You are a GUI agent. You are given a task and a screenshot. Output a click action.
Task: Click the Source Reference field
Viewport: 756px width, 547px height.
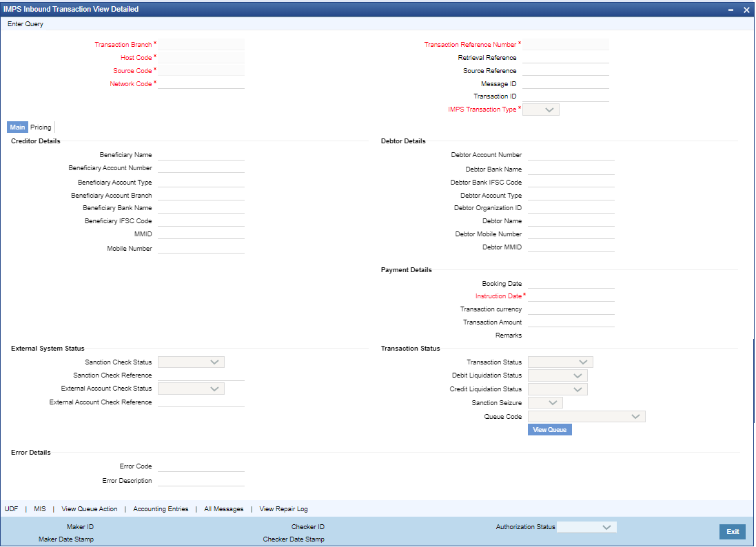[566, 70]
